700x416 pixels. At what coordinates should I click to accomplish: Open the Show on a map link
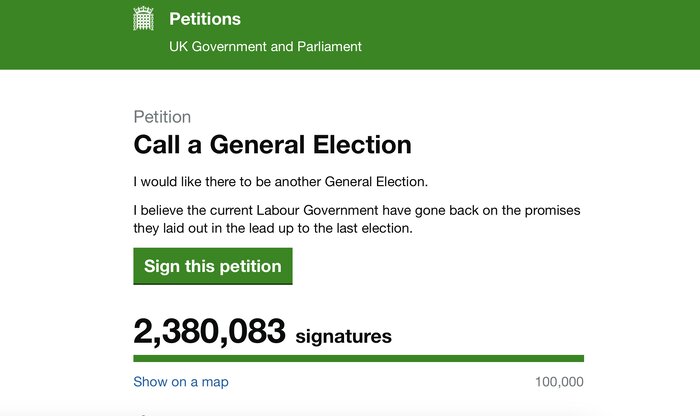(x=181, y=382)
